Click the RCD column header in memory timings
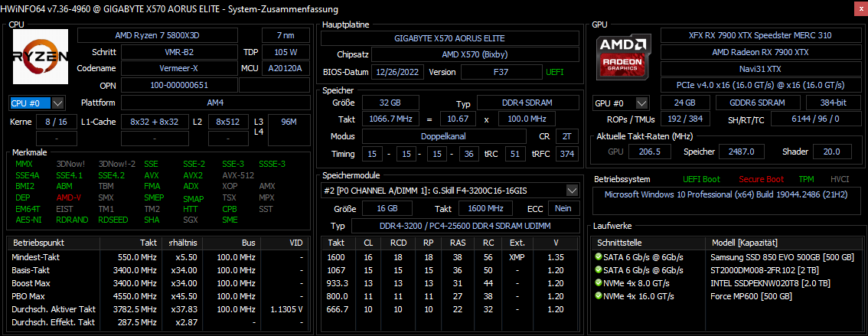 point(398,243)
